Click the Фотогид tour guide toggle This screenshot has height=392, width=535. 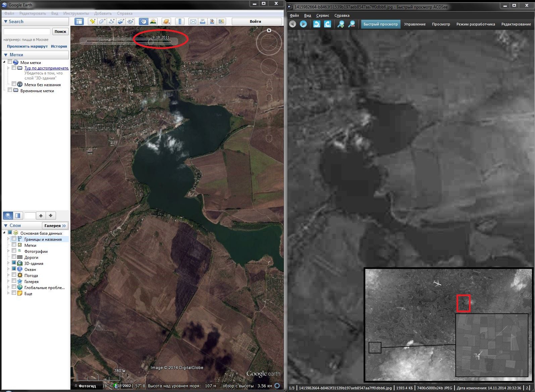[x=85, y=386]
